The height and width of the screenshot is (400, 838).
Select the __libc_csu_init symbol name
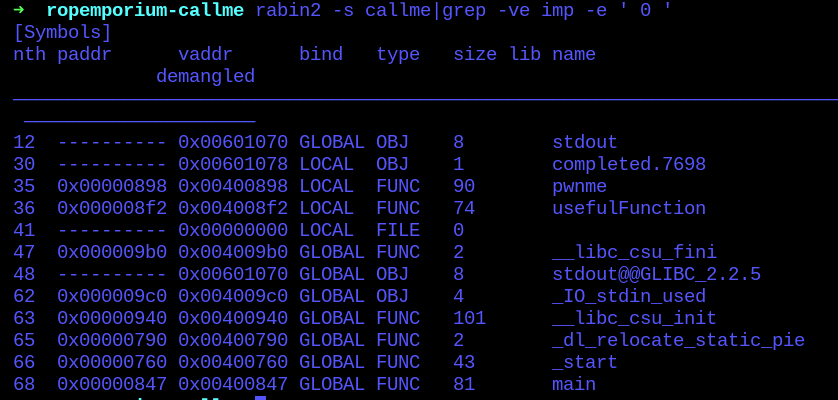click(634, 318)
